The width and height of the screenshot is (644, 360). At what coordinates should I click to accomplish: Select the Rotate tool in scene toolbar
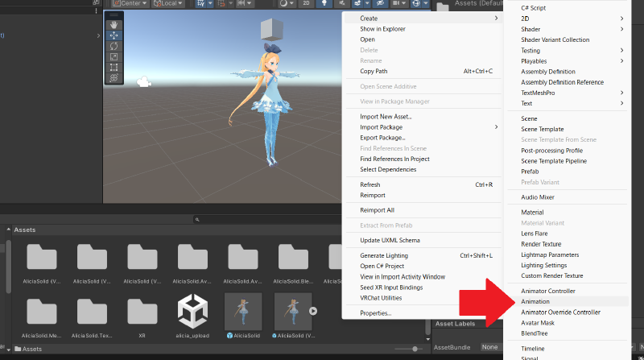[x=114, y=46]
